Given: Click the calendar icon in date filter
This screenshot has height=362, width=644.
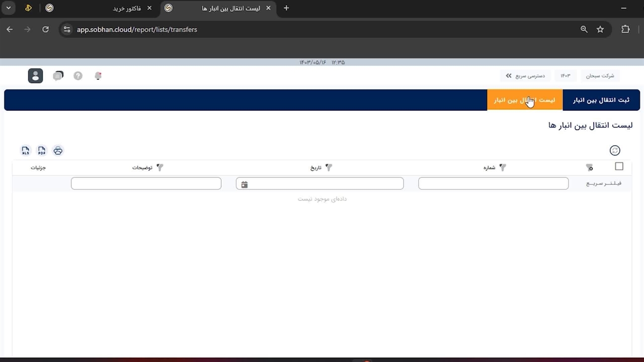Looking at the screenshot, I should point(245,185).
